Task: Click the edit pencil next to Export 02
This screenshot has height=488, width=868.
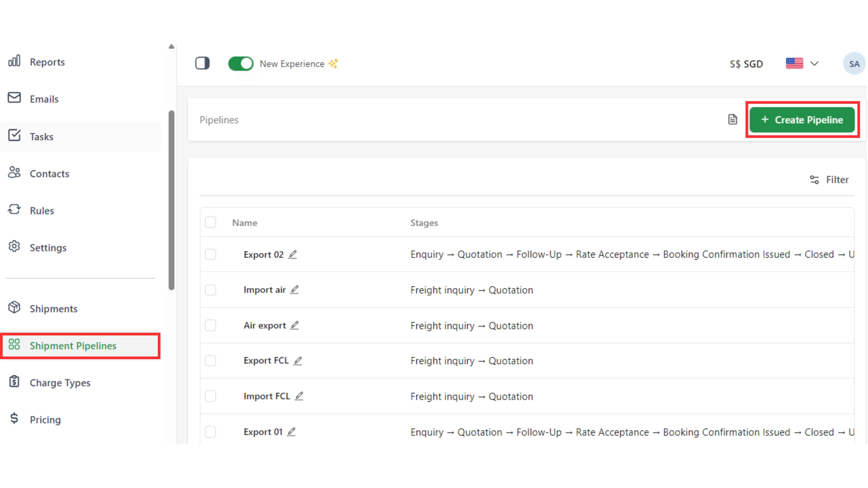Action: coord(292,254)
